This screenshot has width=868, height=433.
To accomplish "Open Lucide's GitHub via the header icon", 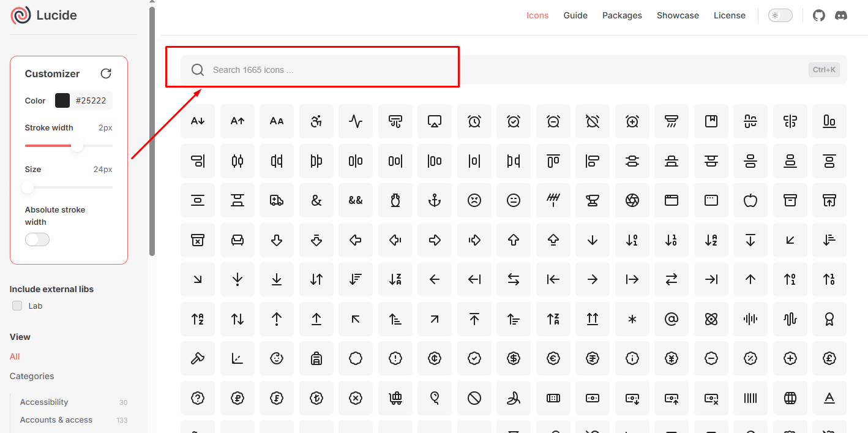I will (x=818, y=15).
